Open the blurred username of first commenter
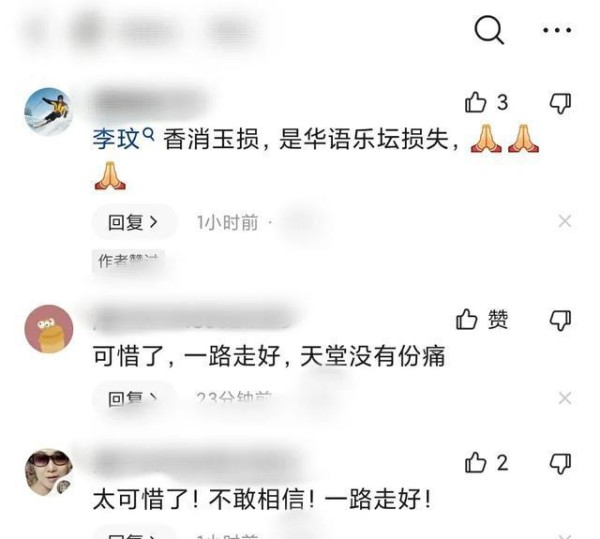Screen dimensions: 600x539 pyautogui.click(x=151, y=103)
